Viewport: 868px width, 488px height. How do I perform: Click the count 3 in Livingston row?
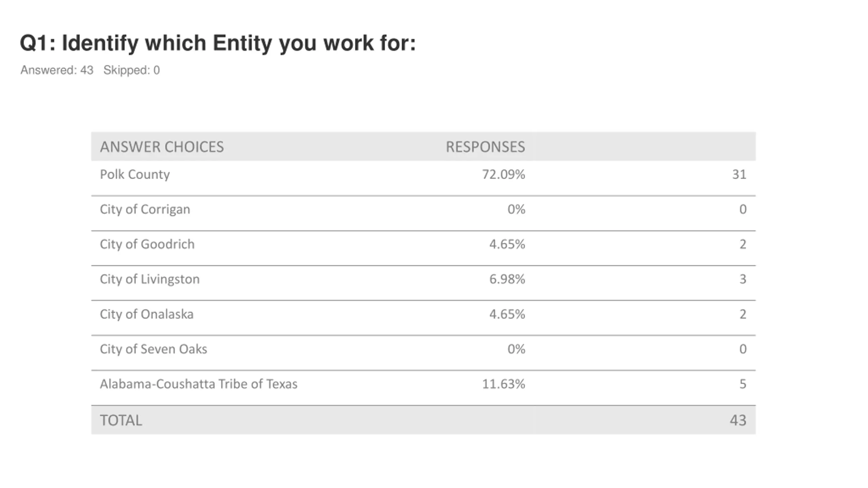click(743, 279)
